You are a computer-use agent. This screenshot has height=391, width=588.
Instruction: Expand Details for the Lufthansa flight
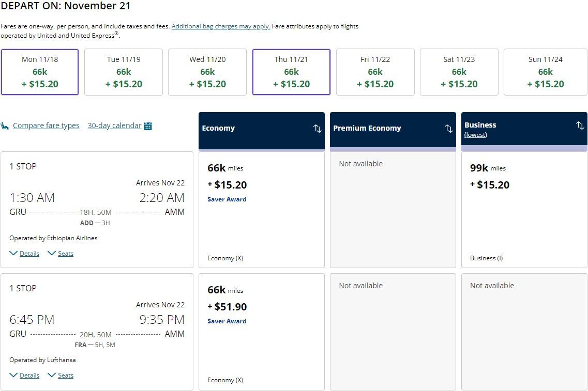[x=29, y=376]
